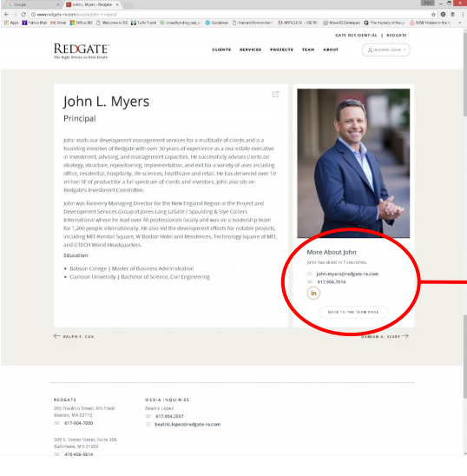Open the Apps bookmark shortcut

tap(11, 23)
